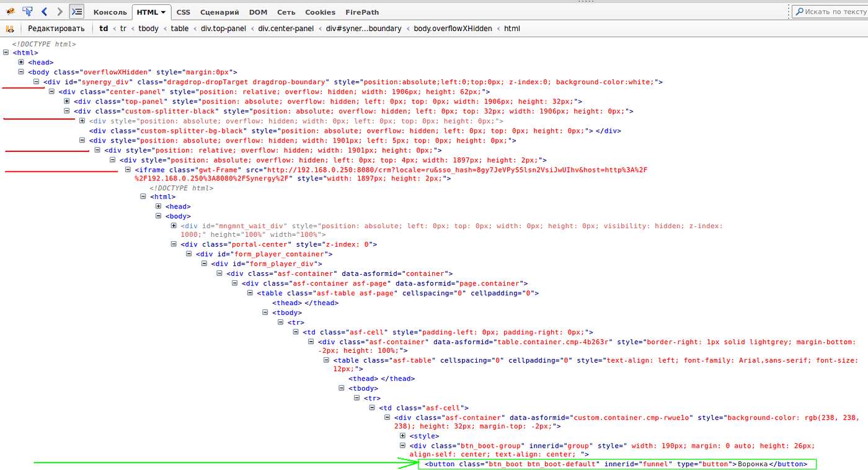Expand the div class top-panel node
The width and height of the screenshot is (868, 470).
(67, 102)
